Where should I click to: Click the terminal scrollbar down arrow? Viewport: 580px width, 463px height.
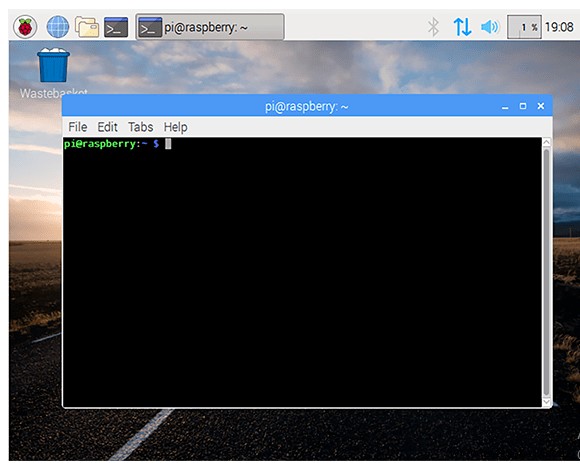click(x=546, y=402)
